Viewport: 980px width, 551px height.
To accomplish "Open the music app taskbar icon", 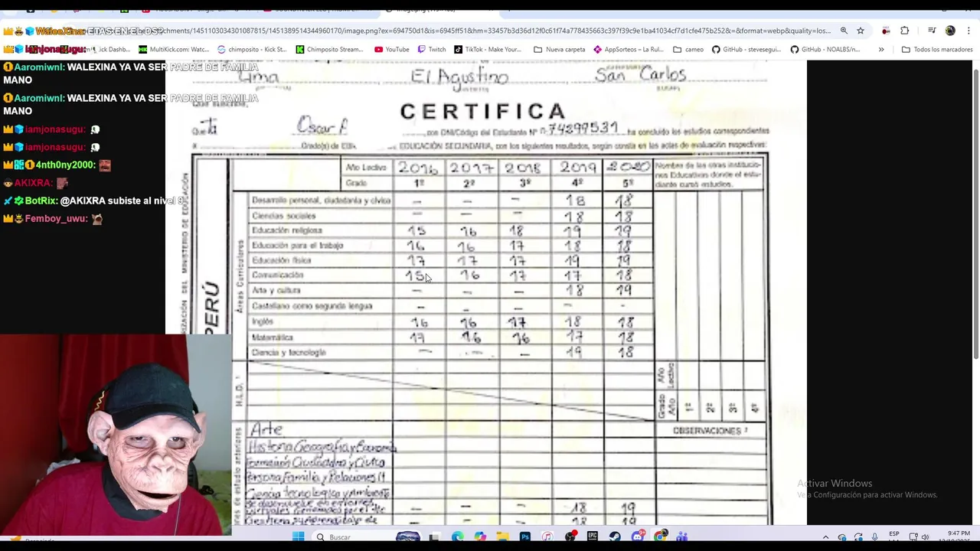I will point(547,537).
